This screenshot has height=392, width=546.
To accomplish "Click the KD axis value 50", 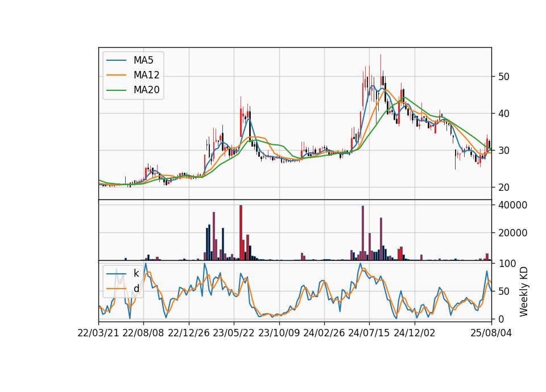I will coord(503,291).
